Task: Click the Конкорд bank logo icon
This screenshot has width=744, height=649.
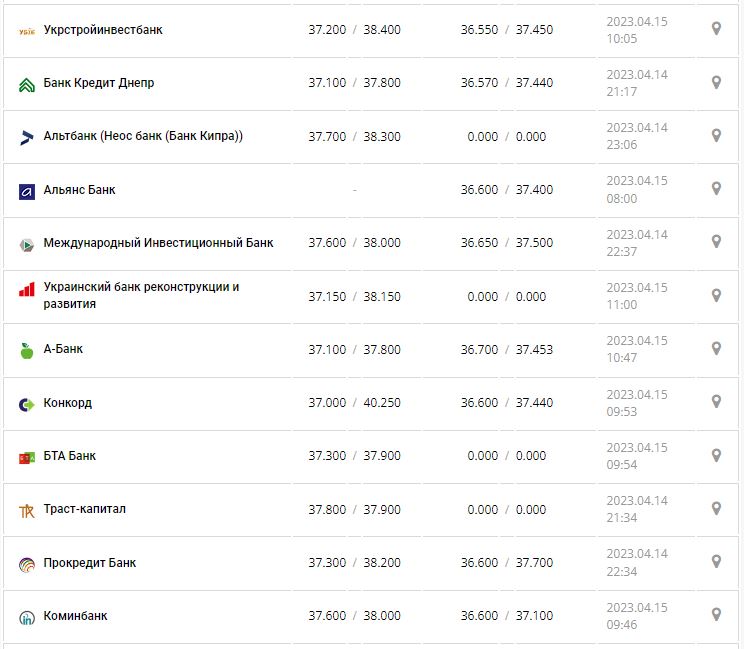Action: [27, 404]
